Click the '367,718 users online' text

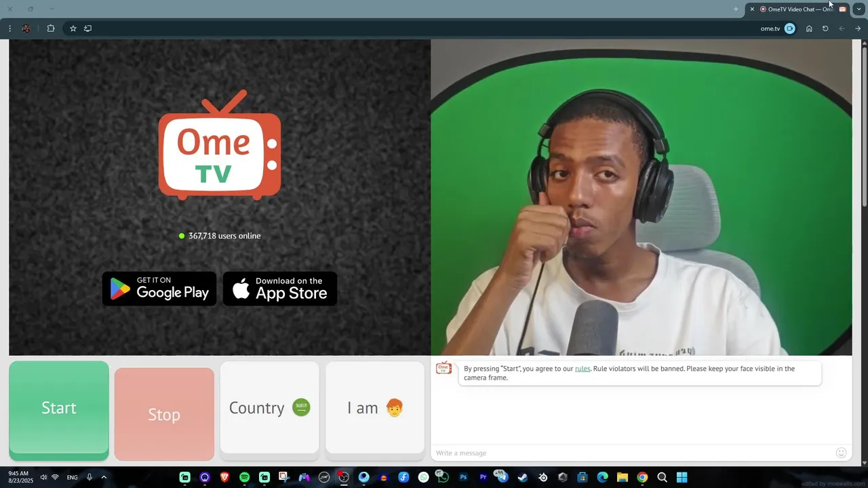tap(224, 236)
